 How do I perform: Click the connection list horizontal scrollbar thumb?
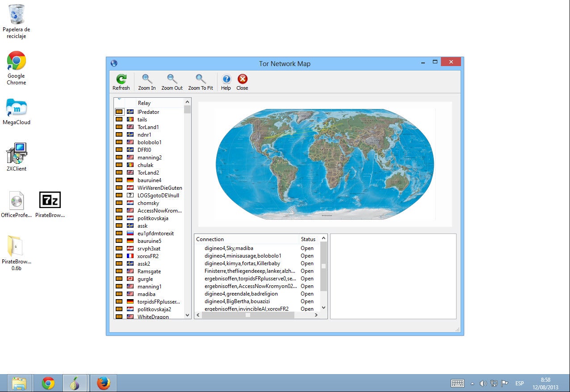248,315
